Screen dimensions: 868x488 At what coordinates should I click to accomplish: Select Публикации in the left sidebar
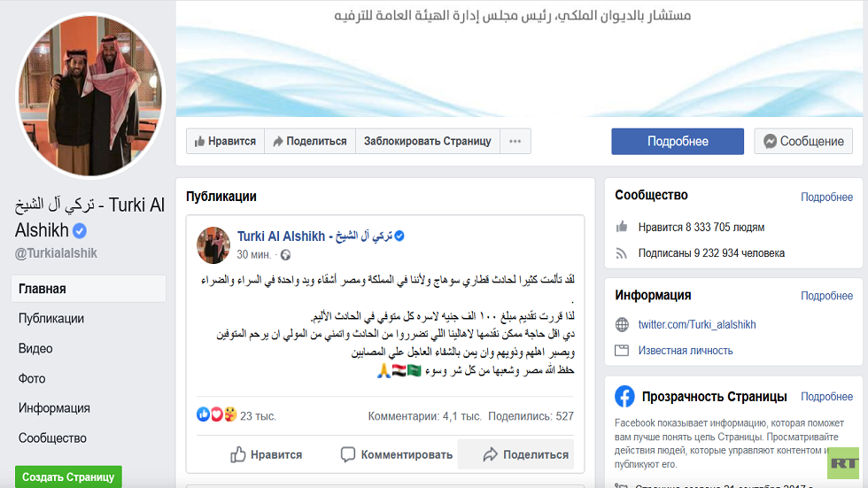click(51, 319)
